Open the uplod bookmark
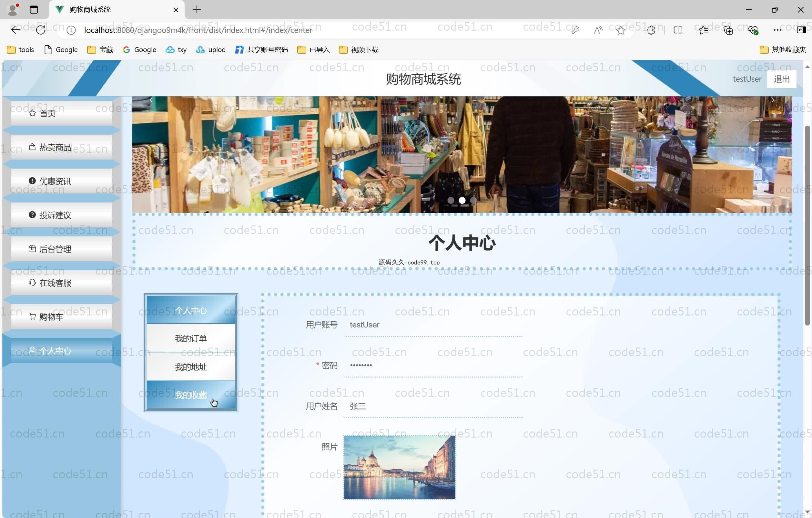 [211, 50]
